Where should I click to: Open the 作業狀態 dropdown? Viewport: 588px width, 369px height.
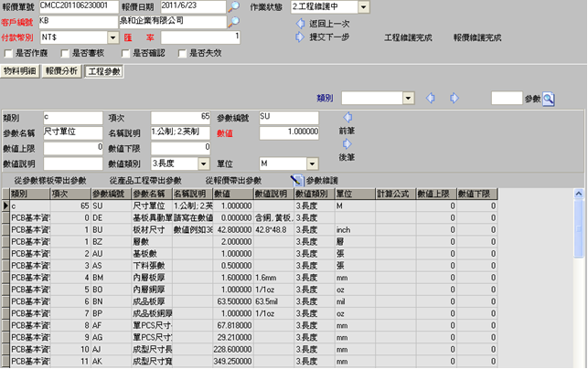(x=363, y=7)
